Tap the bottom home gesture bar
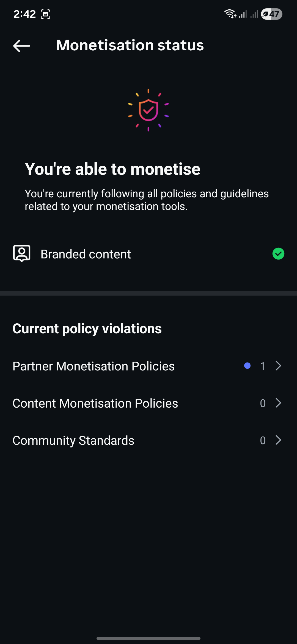This screenshot has height=644, width=297. pyautogui.click(x=148, y=638)
